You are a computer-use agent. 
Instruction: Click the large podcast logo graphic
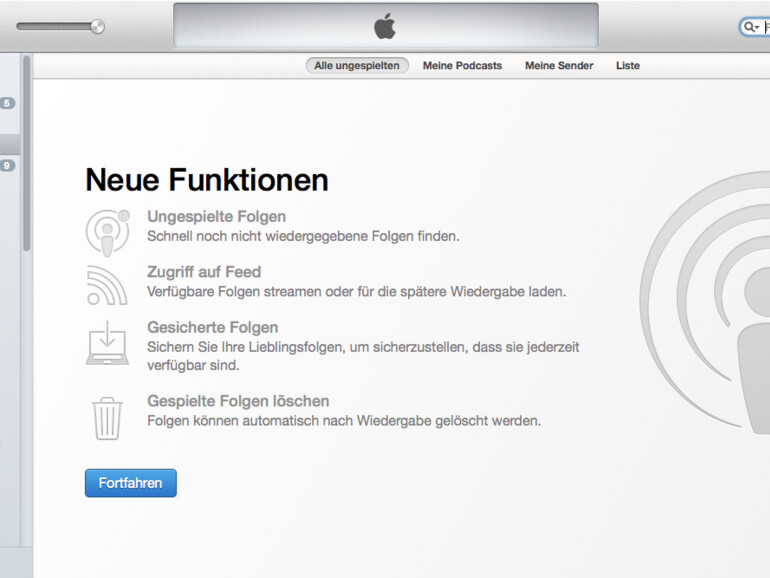705,302
